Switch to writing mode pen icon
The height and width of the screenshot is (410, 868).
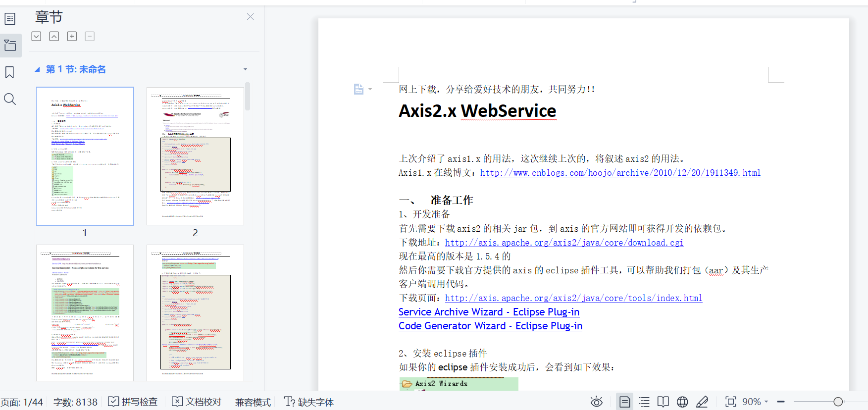point(702,402)
